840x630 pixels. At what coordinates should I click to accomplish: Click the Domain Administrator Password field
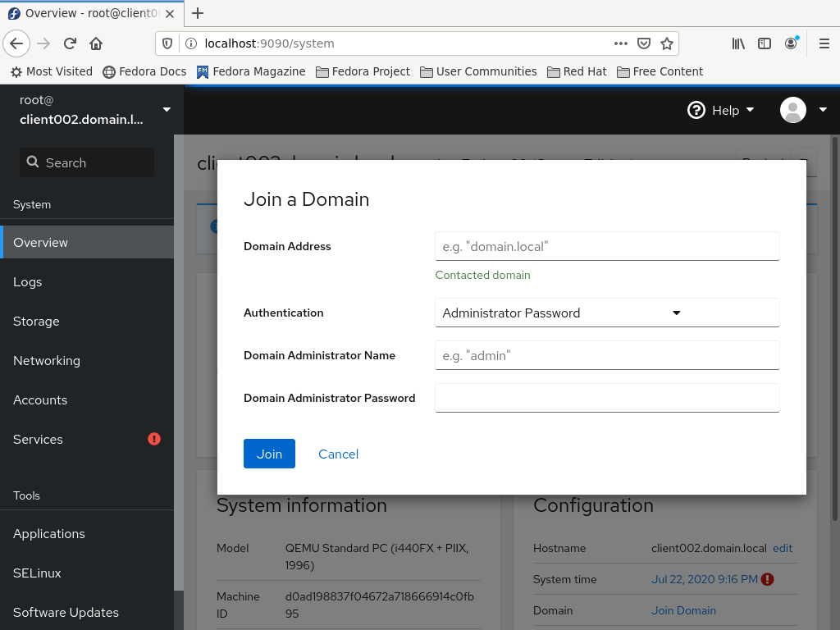tap(607, 398)
